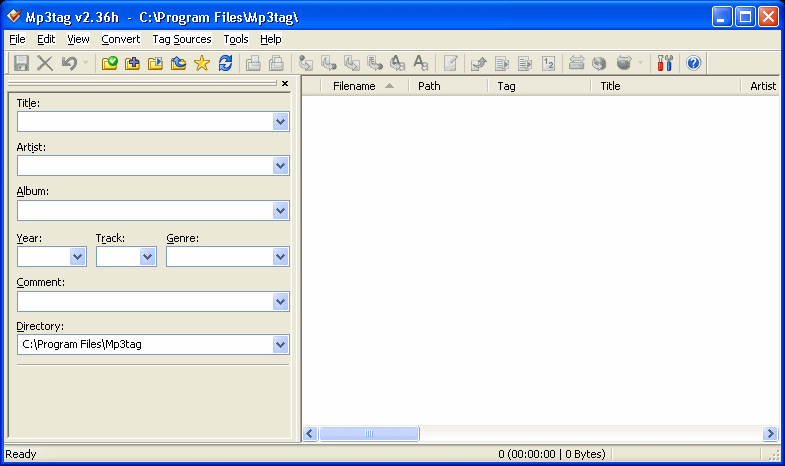
Task: Sort by the Path column header
Action: coord(449,86)
